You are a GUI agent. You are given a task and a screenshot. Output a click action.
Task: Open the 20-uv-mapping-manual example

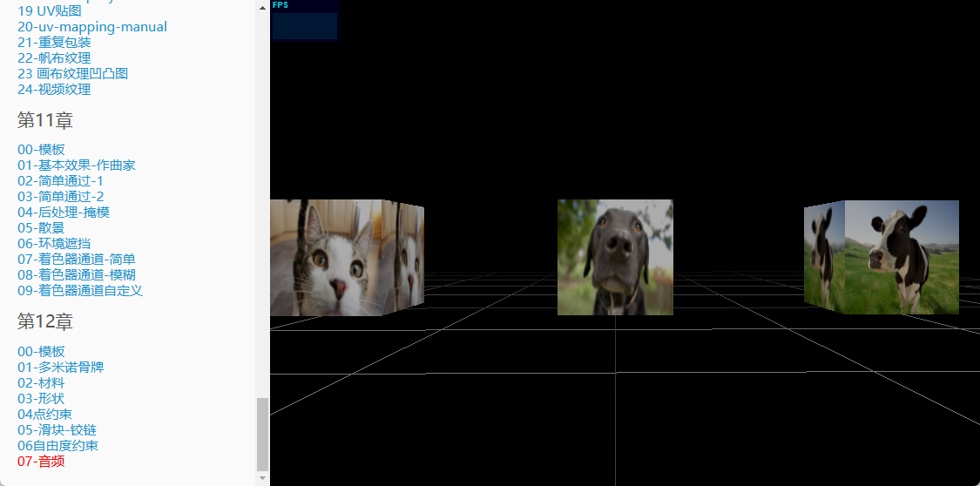point(92,27)
